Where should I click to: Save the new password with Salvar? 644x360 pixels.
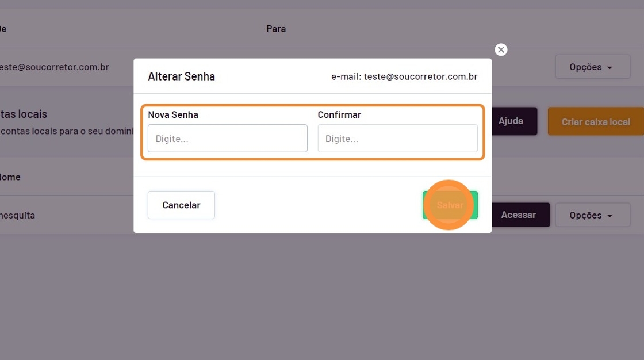click(450, 205)
